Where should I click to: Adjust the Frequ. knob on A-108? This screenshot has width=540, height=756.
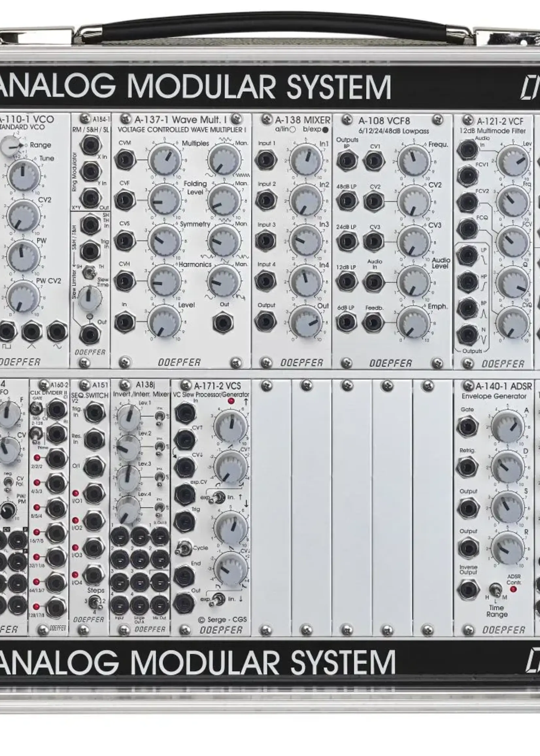coord(413,161)
